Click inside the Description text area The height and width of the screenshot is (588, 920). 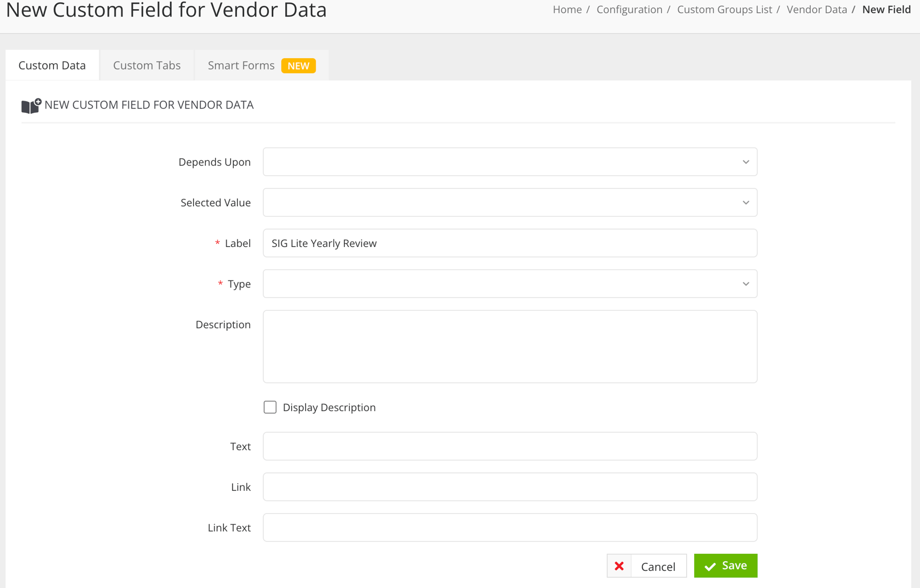(x=509, y=346)
